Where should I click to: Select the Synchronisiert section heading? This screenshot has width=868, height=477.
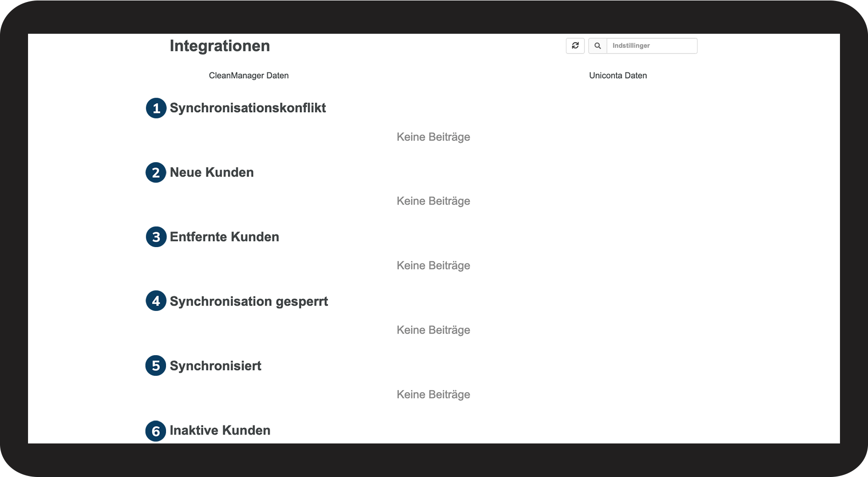click(x=216, y=366)
